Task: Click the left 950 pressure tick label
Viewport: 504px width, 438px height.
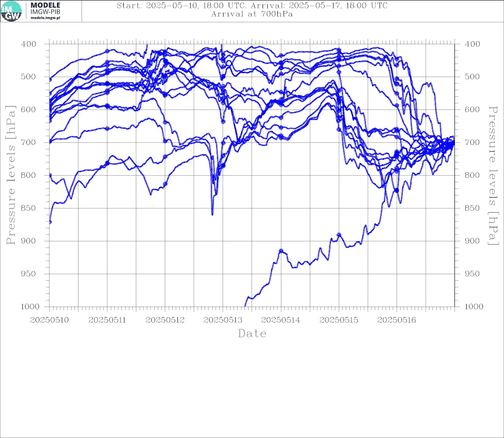Action: tap(28, 274)
